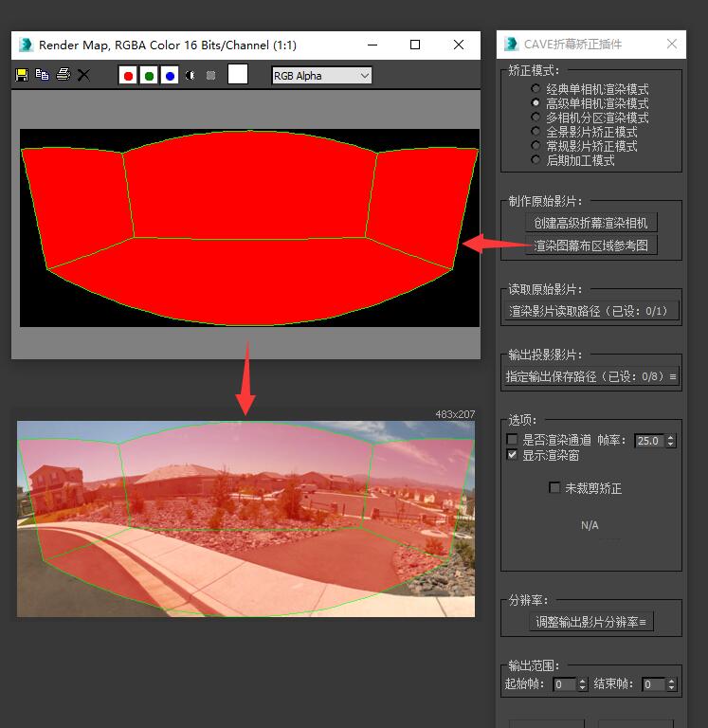This screenshot has height=728, width=708.
Task: Toggle the red channel button
Action: (x=128, y=76)
